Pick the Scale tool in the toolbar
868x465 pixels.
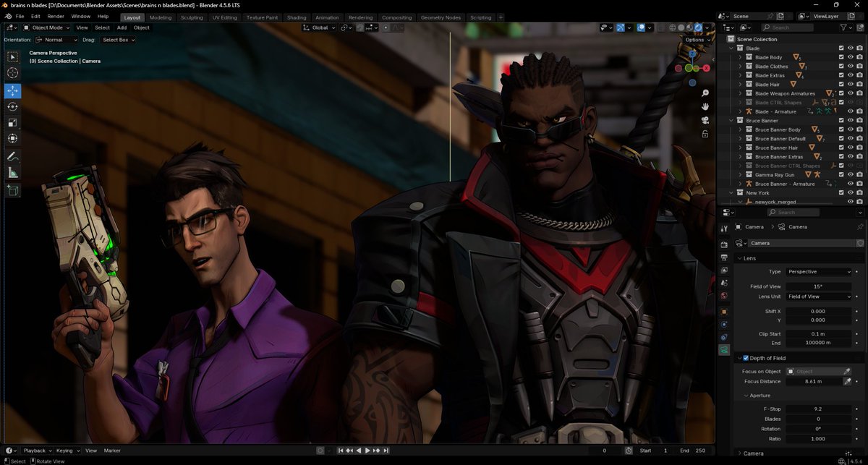(13, 122)
